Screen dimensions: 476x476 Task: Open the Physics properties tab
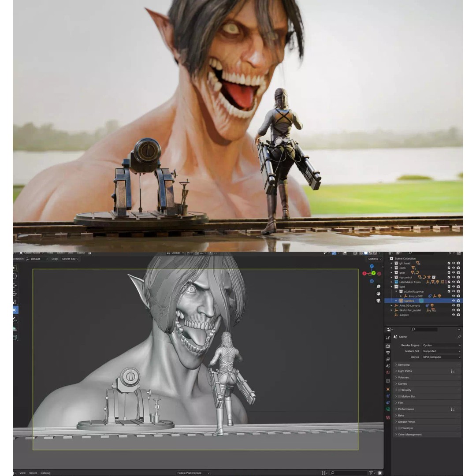(x=388, y=396)
